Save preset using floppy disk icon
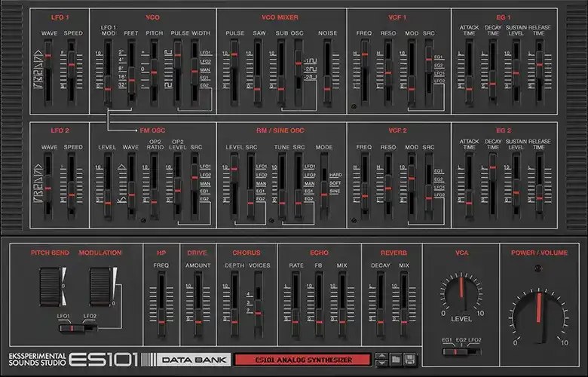Image resolution: width=588 pixels, height=377 pixels. click(x=410, y=360)
